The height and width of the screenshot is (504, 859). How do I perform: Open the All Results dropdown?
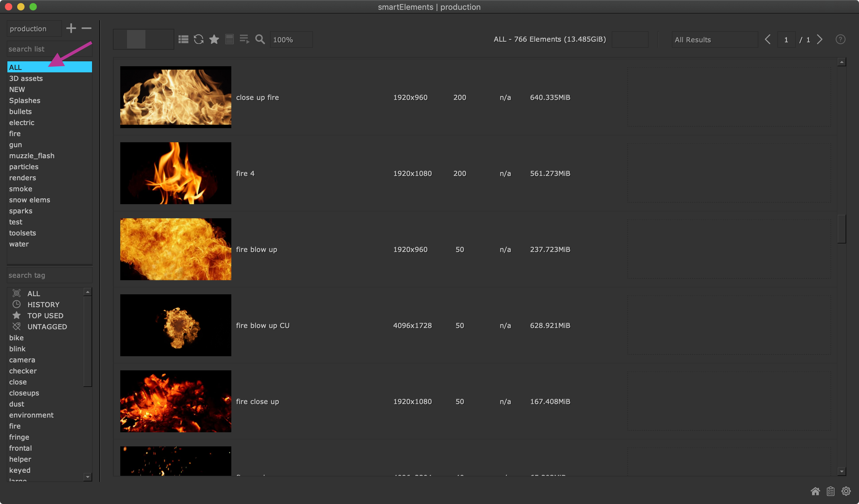(714, 40)
